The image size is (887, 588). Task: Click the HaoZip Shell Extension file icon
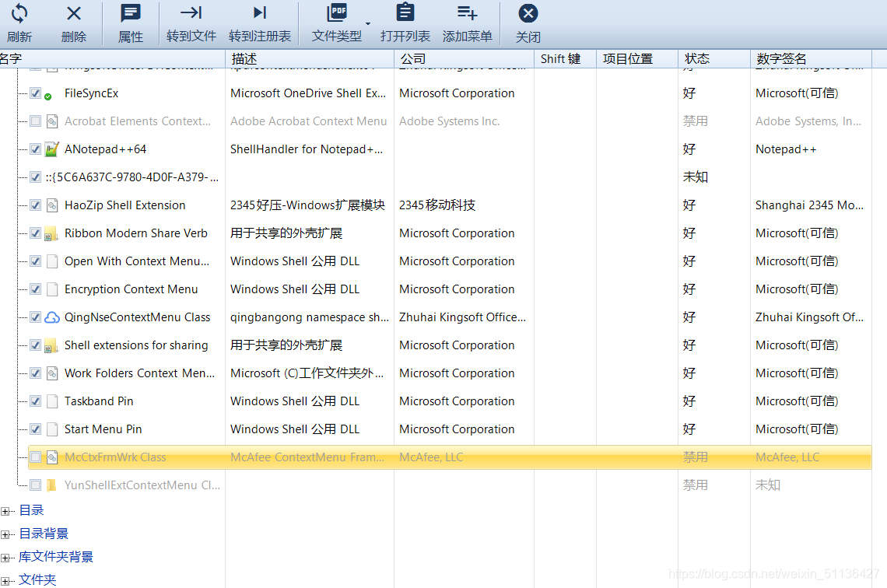[x=52, y=205]
